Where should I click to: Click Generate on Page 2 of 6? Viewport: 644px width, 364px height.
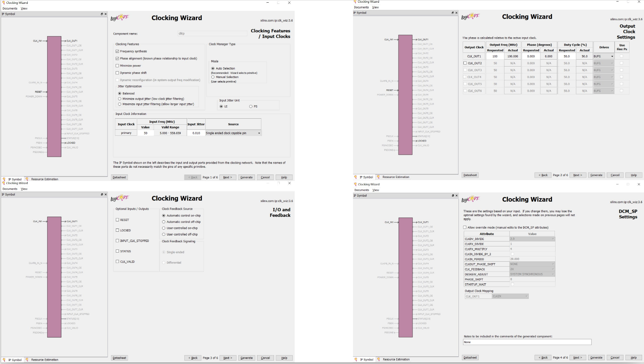[596, 175]
